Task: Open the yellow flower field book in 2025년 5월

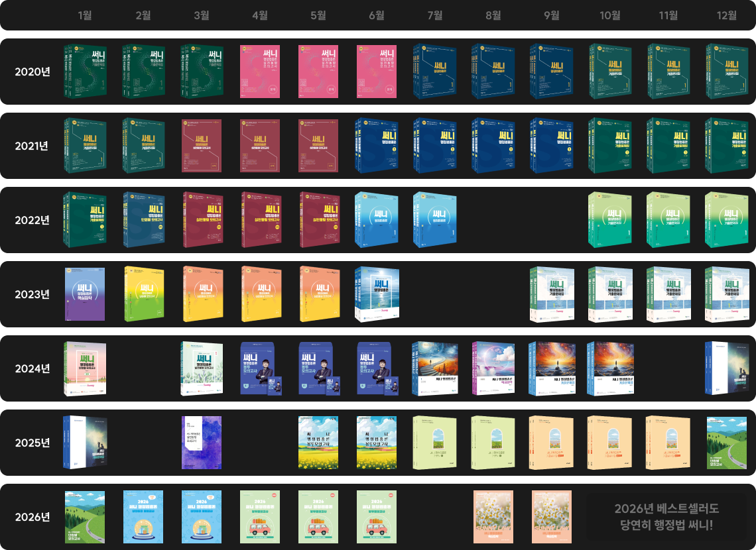Action: [x=318, y=443]
